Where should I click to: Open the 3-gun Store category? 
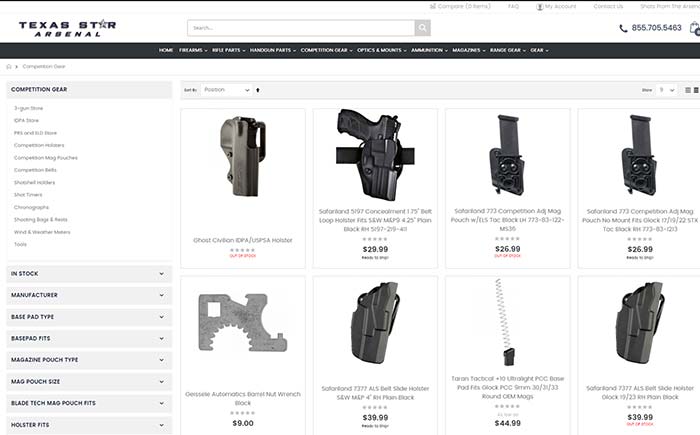coord(29,109)
